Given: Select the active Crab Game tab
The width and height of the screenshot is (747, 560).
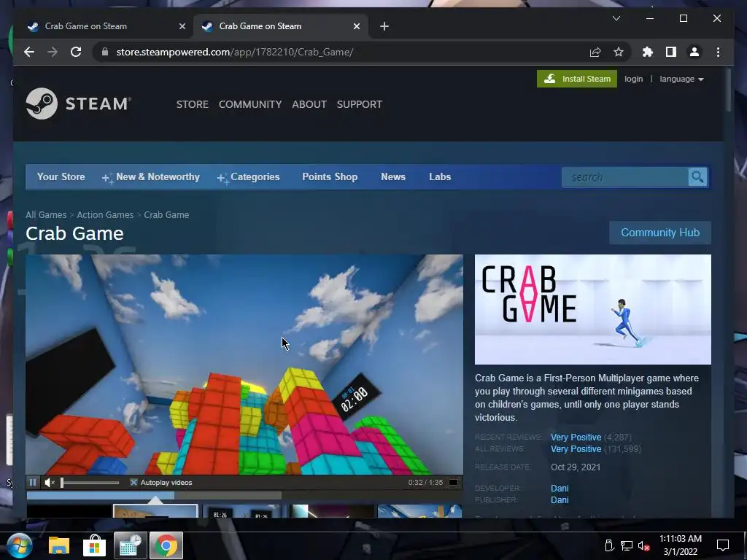Looking at the screenshot, I should tap(280, 26).
